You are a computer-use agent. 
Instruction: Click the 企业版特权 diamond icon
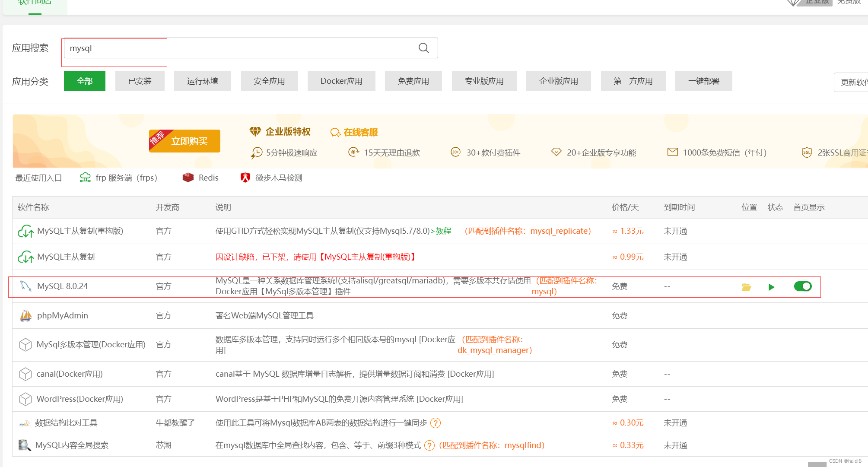coord(255,131)
